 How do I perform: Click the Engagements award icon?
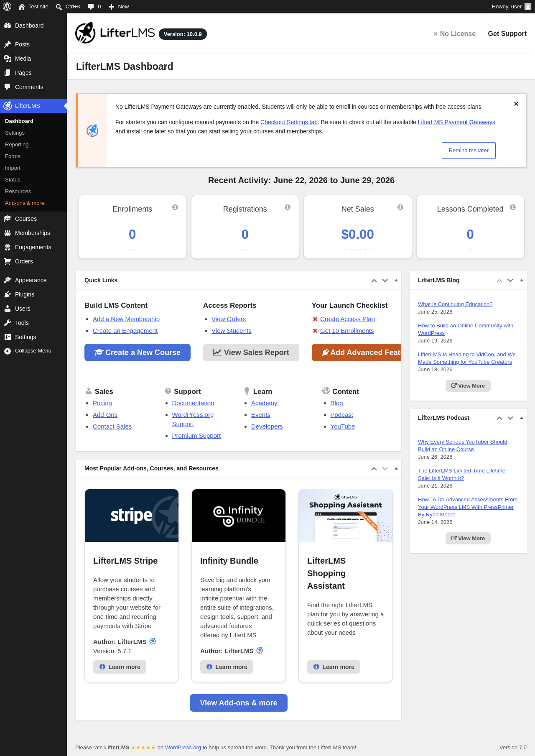(8, 247)
